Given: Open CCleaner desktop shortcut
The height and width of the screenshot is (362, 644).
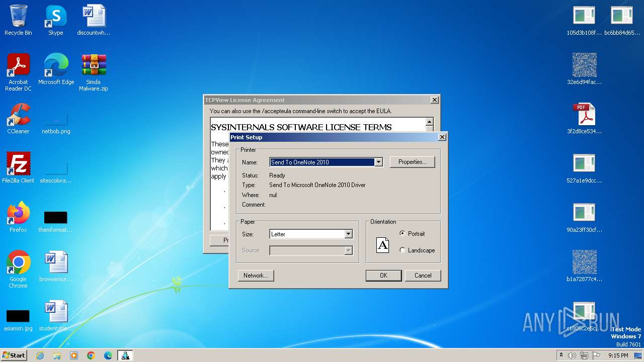Looking at the screenshot, I should (18, 119).
